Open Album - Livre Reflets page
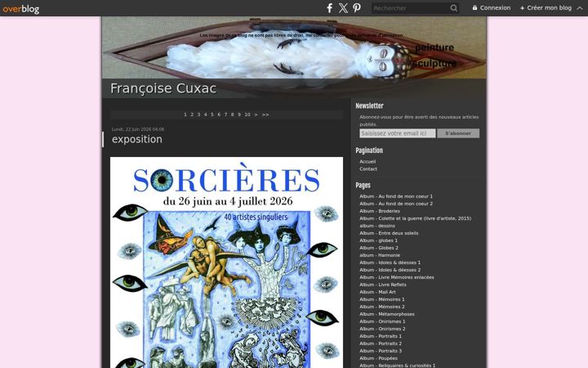 pyautogui.click(x=383, y=285)
